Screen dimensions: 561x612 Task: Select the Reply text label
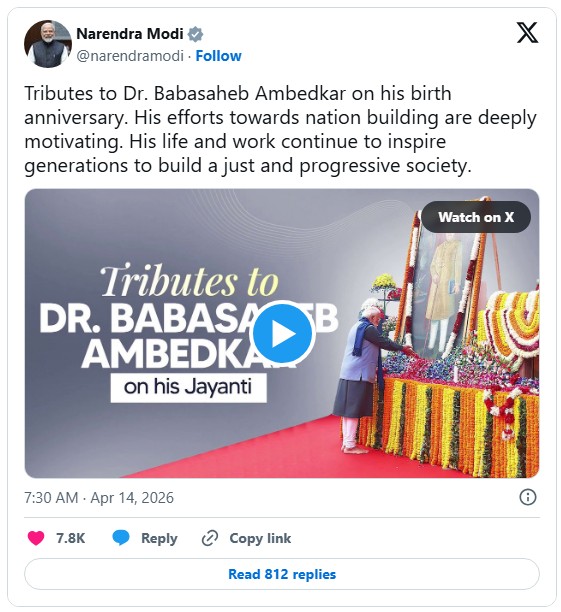159,538
